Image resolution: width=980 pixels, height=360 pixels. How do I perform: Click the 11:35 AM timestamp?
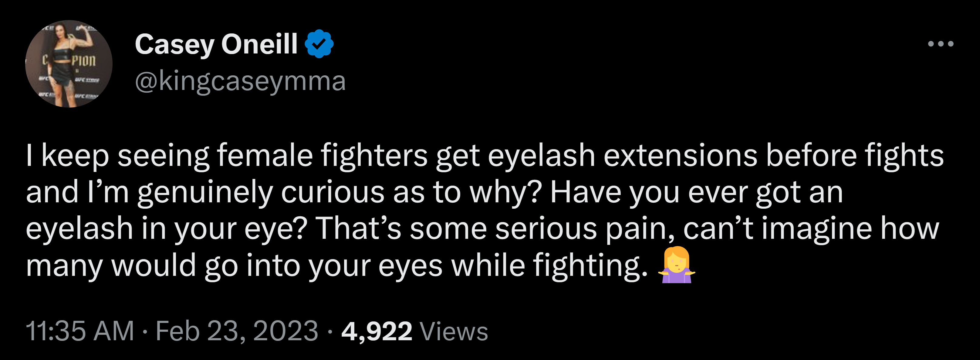coord(80,331)
